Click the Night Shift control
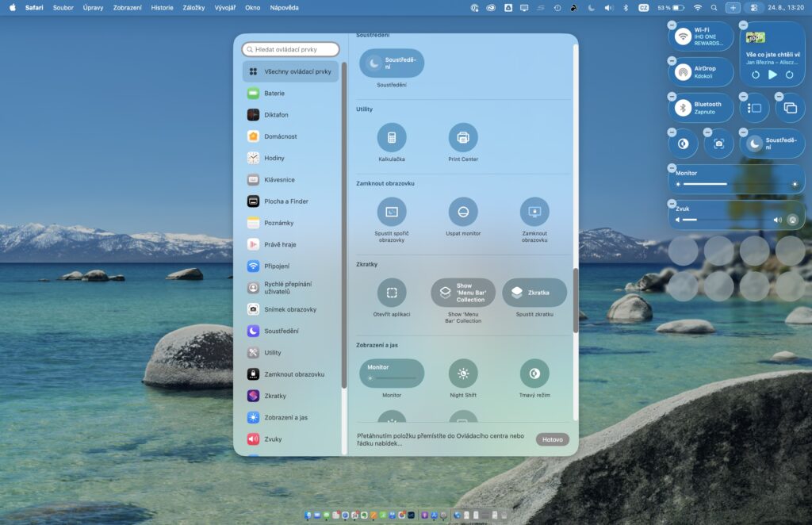 [x=463, y=374]
